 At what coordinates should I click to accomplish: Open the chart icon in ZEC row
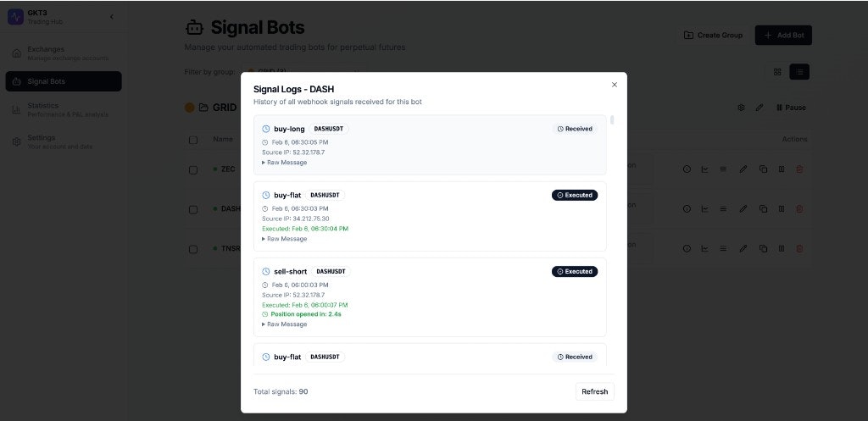[x=704, y=169]
